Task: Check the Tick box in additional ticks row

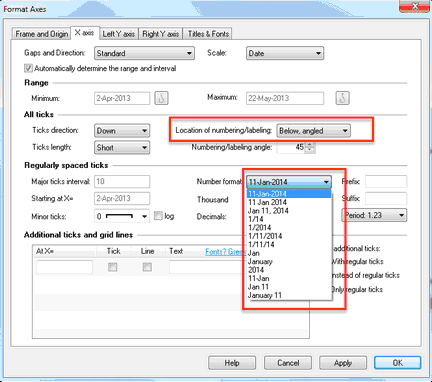Action: (x=113, y=267)
